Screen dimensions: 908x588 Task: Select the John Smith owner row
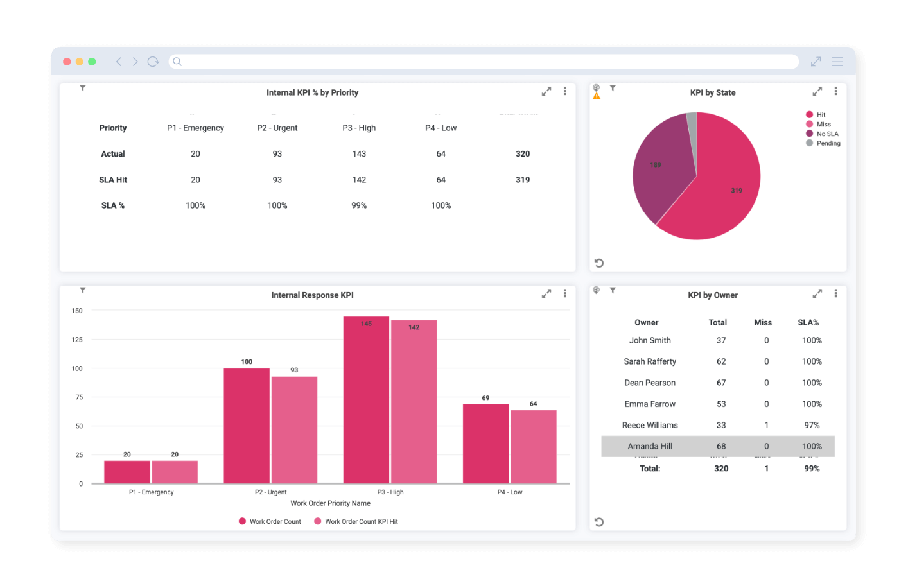(x=718, y=340)
